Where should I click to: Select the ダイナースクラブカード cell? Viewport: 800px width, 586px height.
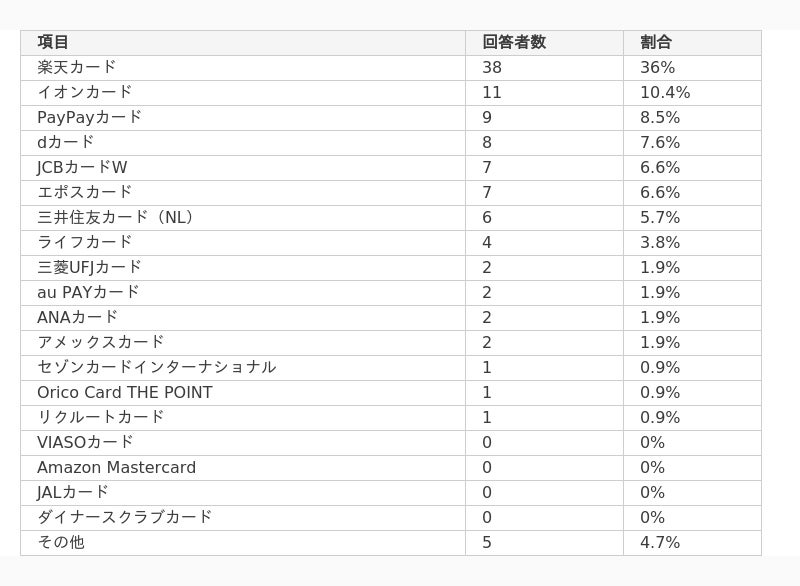[x=243, y=518]
